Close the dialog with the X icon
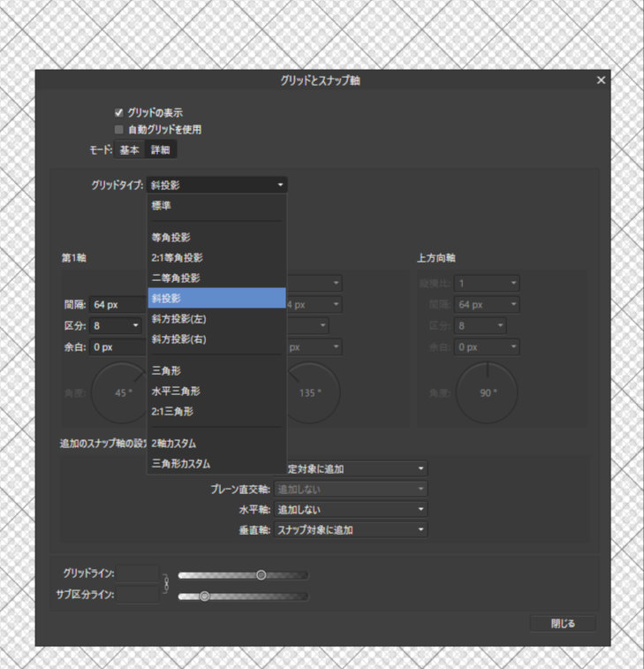644x669 pixels. point(601,80)
